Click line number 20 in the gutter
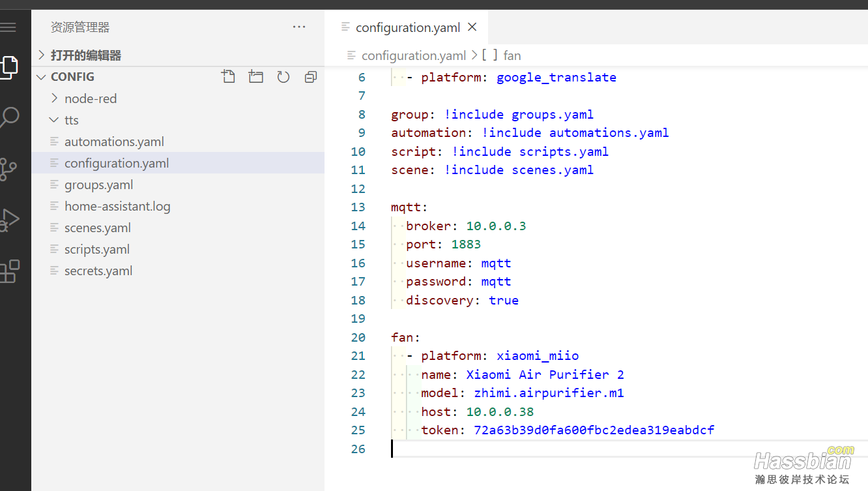 tap(358, 338)
